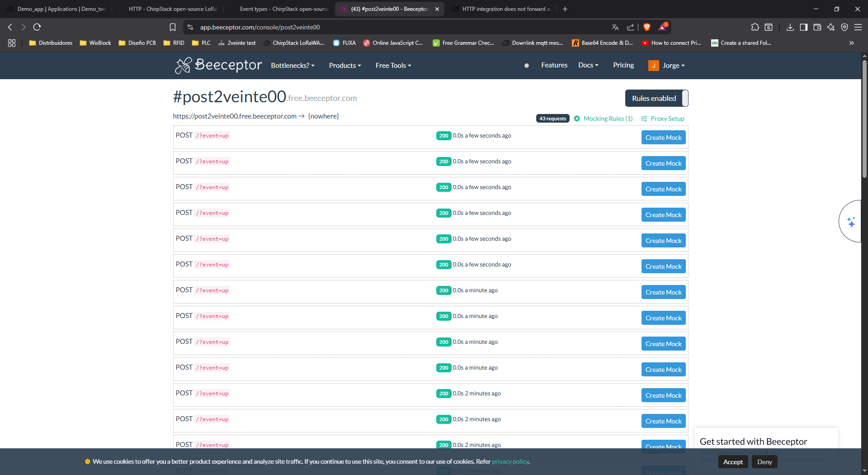Open new browser tab
Screen dimensions: 868x475
pos(565,9)
